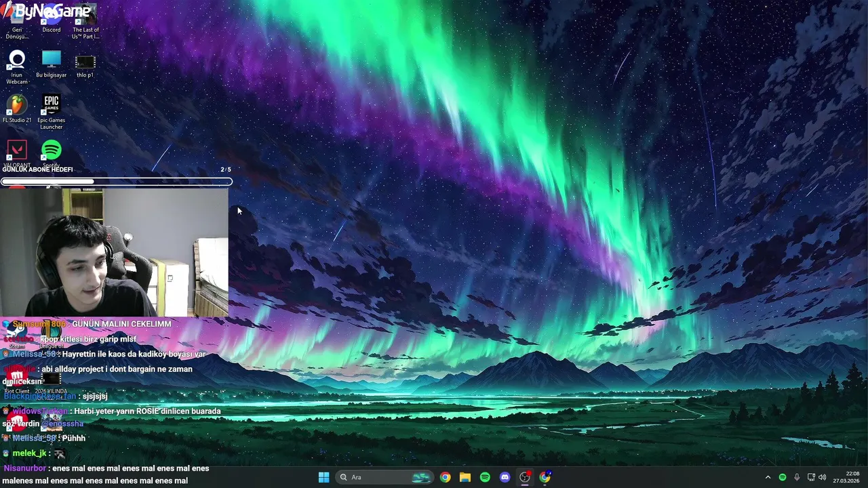Select the VALORANT desktop shortcut
868x488 pixels.
pos(17,155)
